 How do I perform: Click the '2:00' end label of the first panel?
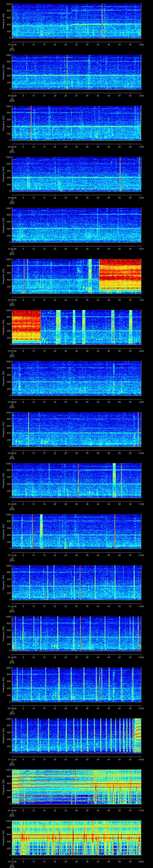pos(141,44)
